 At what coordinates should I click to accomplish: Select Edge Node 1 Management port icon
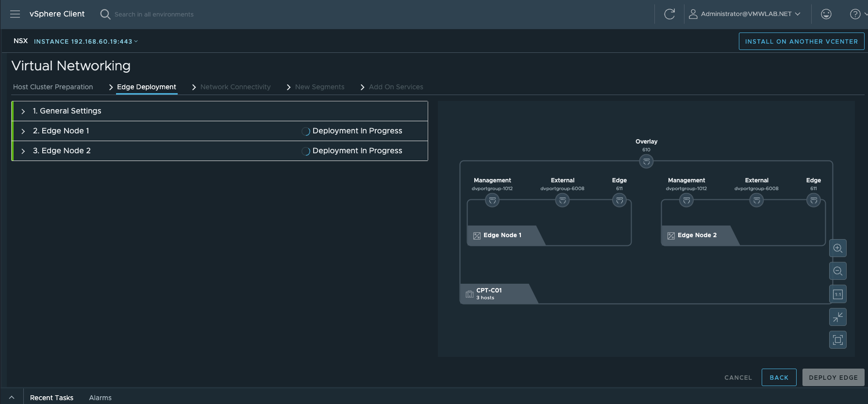tap(492, 200)
